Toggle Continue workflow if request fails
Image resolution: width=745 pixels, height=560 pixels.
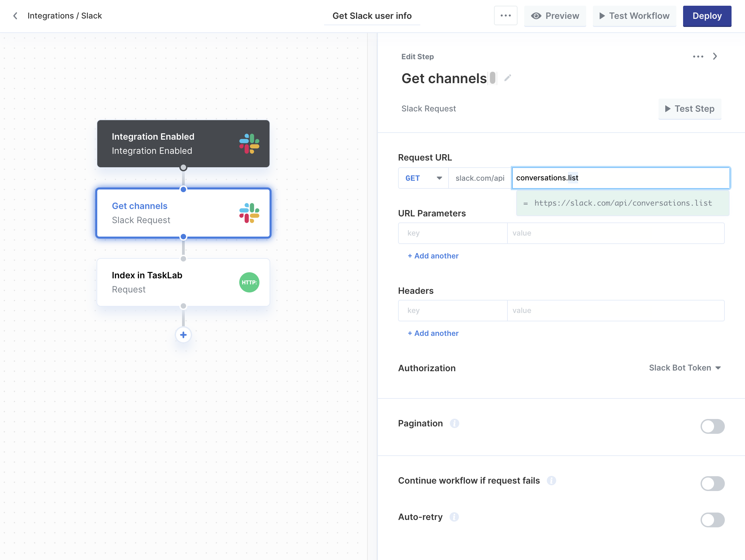tap(712, 484)
